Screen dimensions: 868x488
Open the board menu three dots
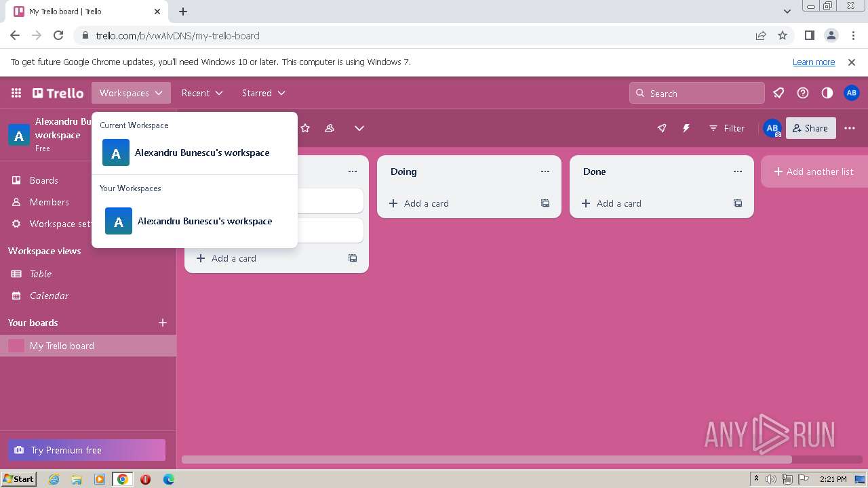(x=850, y=128)
